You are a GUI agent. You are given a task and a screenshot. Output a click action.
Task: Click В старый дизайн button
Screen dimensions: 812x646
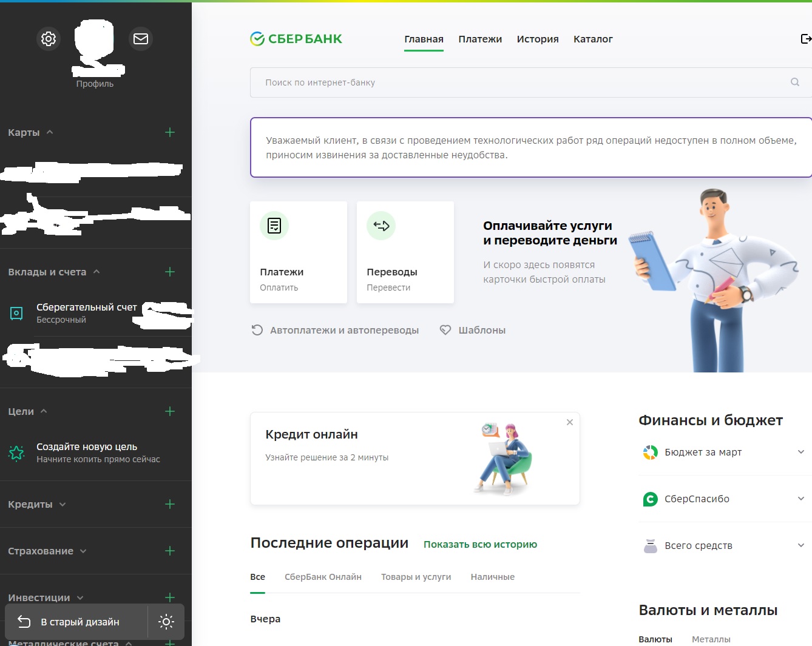(x=76, y=622)
